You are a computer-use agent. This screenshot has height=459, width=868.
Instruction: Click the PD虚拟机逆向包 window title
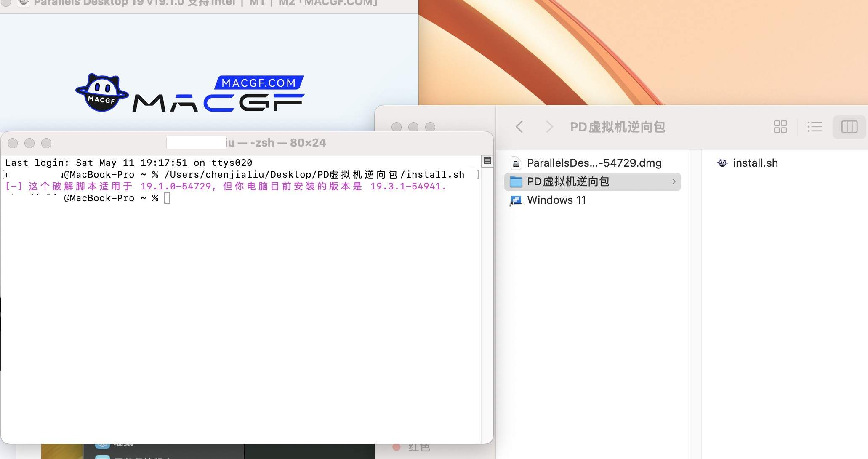[617, 127]
